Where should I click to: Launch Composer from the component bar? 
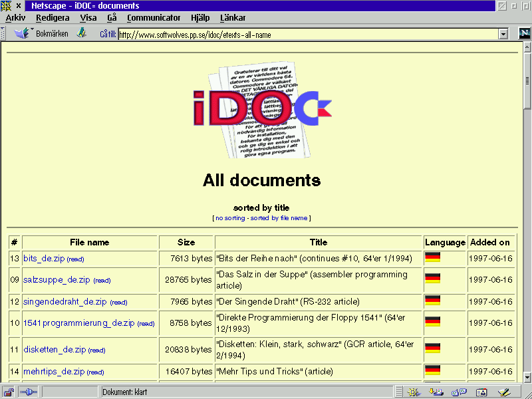[503, 392]
